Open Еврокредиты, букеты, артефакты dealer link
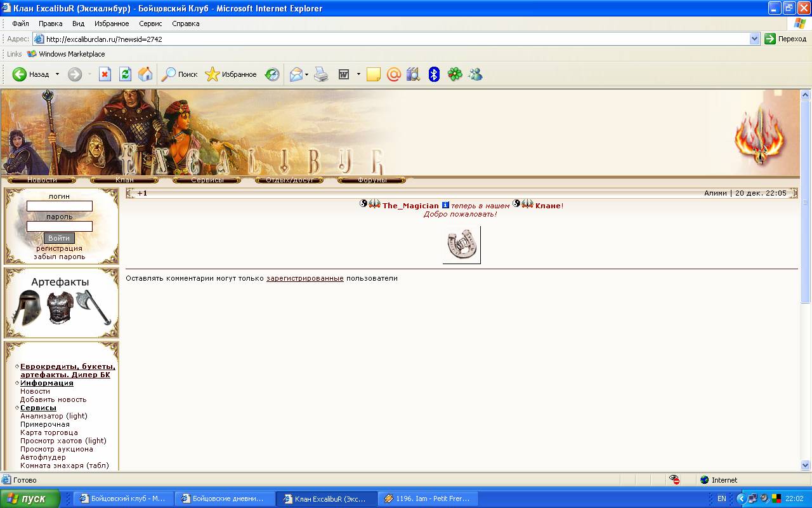The image size is (812, 508). tap(68, 371)
